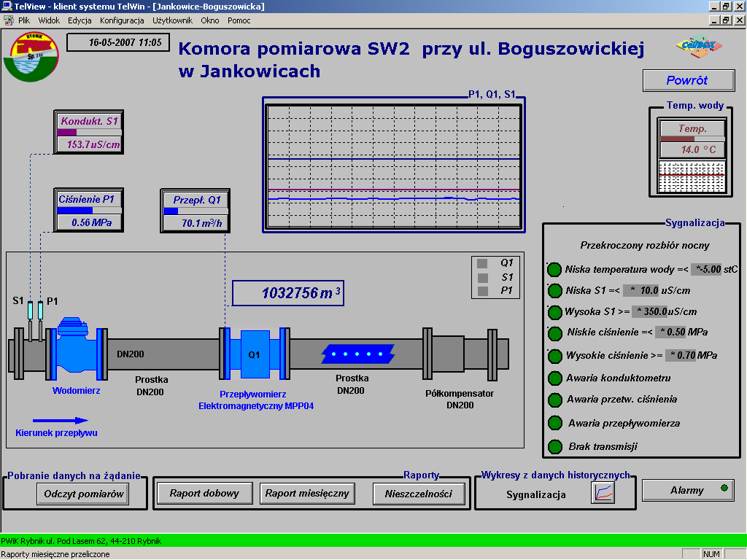Screen dimensions: 747x560
Task: Edit Niska S1 threshold 10.0
Action: coord(641,290)
